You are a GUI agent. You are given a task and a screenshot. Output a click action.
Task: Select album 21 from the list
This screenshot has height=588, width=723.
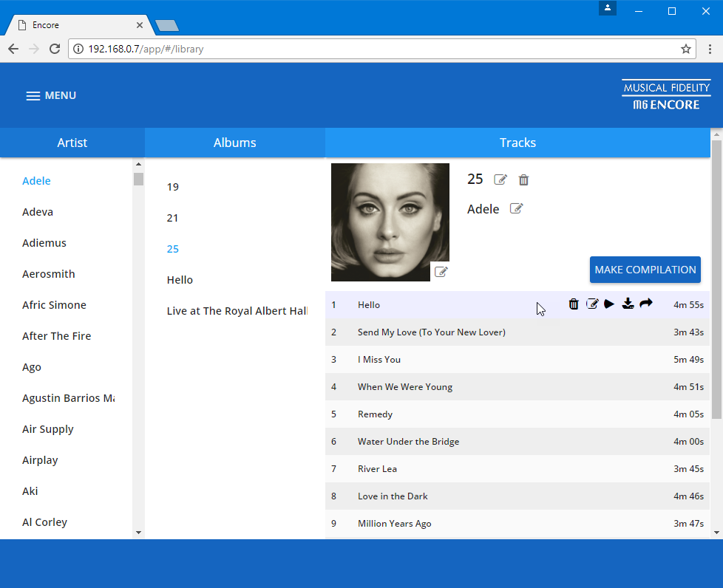pyautogui.click(x=173, y=218)
